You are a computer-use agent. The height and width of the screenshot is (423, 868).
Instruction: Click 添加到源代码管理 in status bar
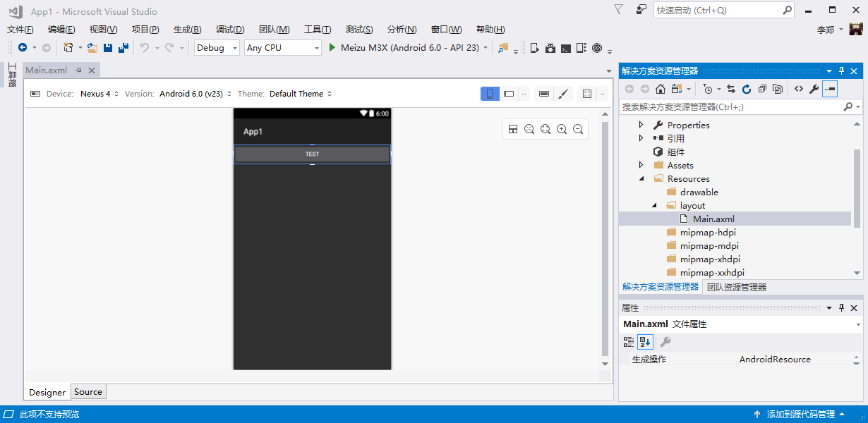(x=801, y=415)
